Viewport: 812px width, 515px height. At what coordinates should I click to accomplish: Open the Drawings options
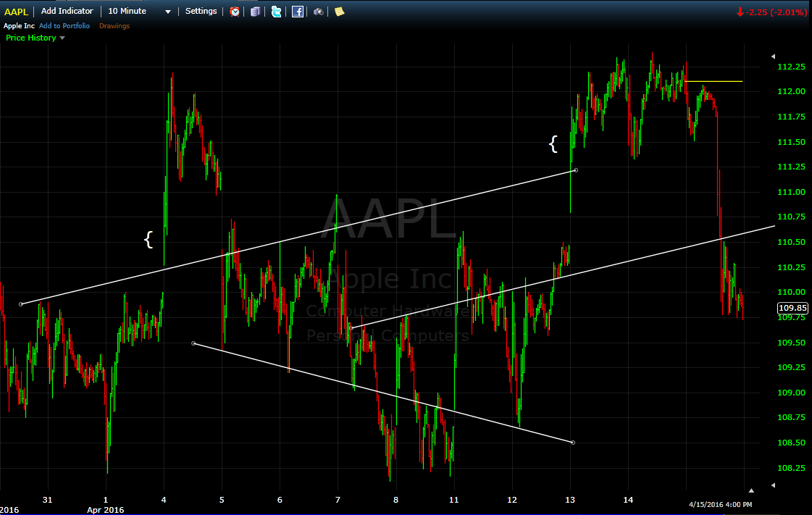114,25
